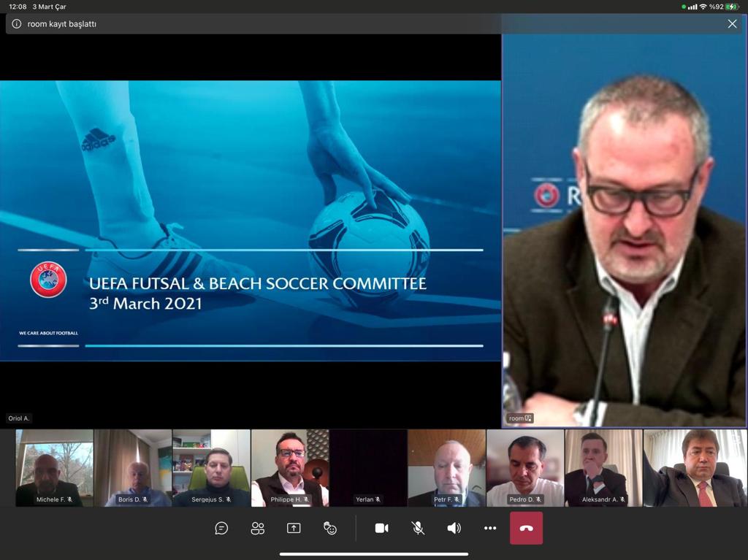The height and width of the screenshot is (560, 748).
Task: Select Sergejus S. video thumbnail
Action: point(211,468)
